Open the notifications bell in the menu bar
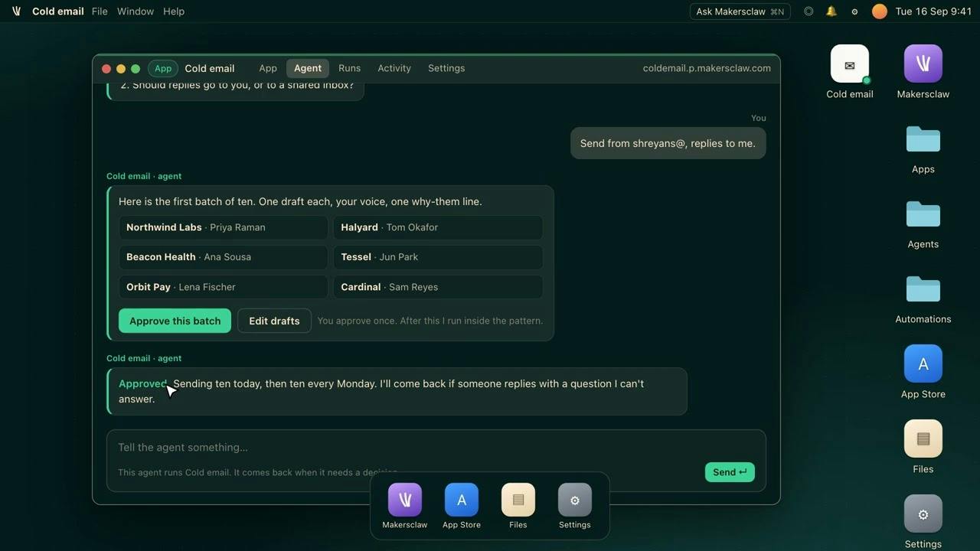This screenshot has width=980, height=551. 831,11
